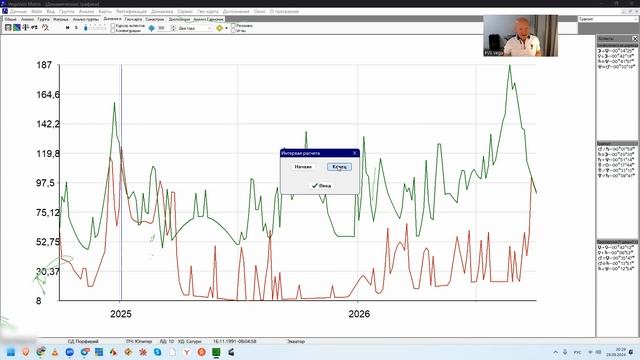Click 'Экватор' in the status bar

tap(296, 341)
